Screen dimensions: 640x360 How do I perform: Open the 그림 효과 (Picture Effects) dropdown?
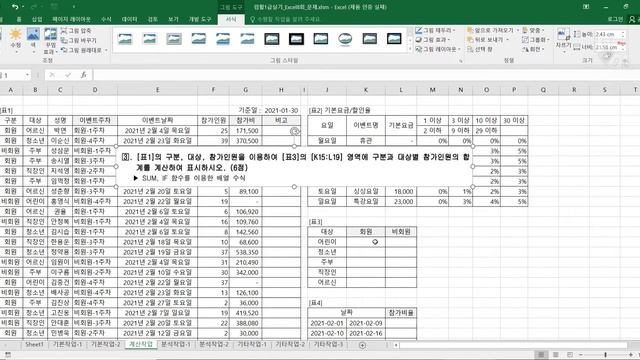pos(432,40)
